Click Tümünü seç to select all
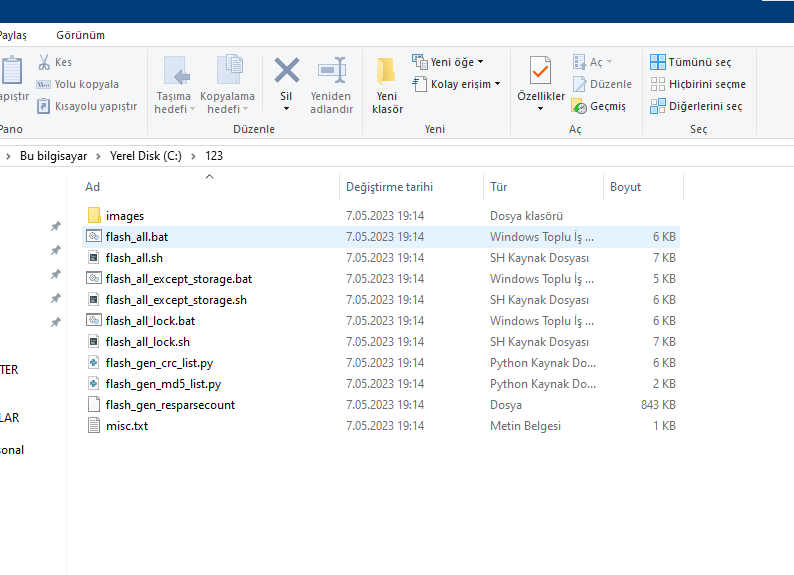 click(x=690, y=62)
